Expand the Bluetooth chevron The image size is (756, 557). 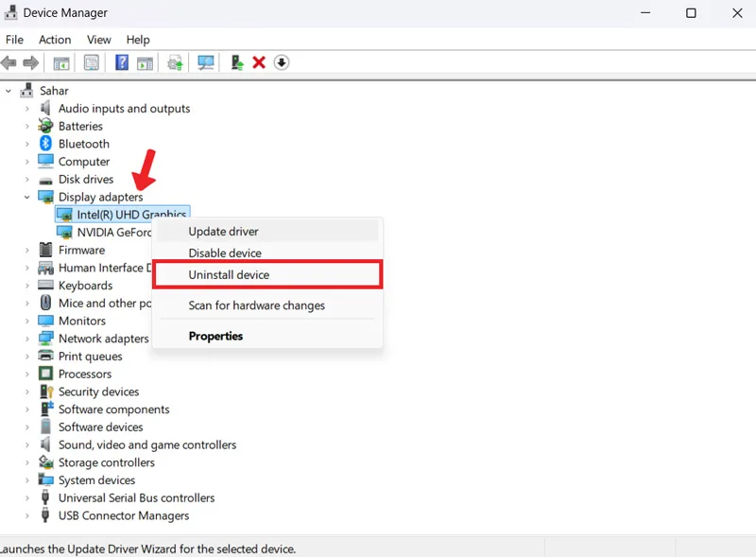tap(27, 144)
